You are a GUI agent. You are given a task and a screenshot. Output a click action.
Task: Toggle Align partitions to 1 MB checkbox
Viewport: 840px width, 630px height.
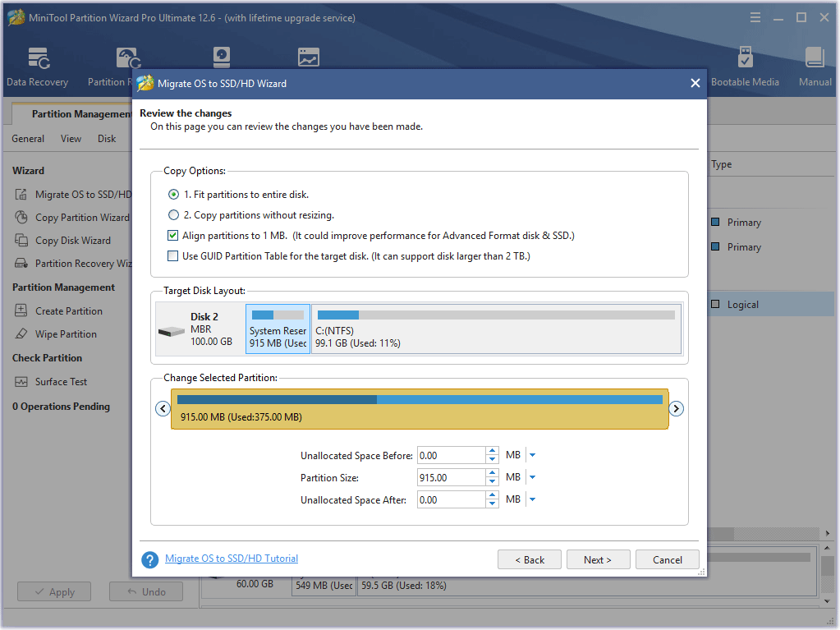pyautogui.click(x=173, y=235)
